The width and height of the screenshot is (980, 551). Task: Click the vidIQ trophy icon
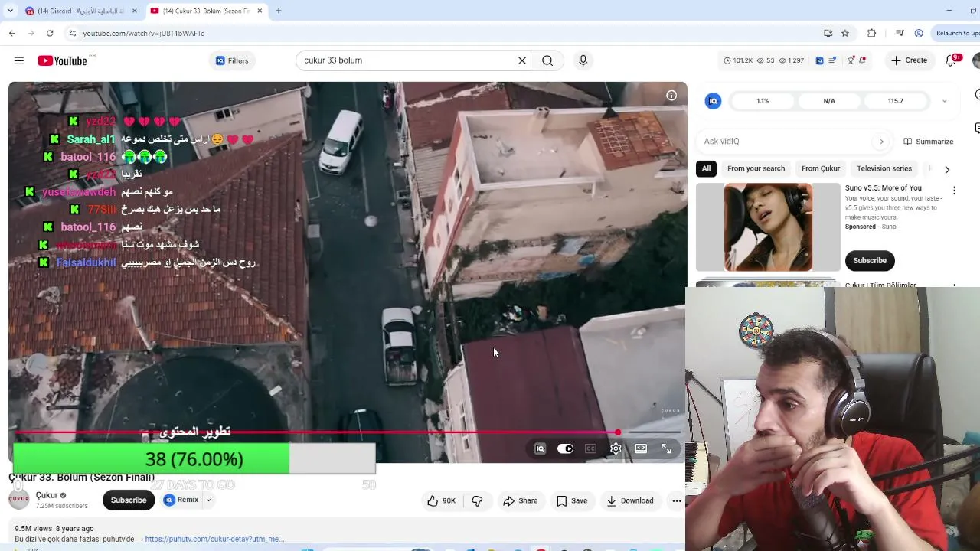click(851, 60)
